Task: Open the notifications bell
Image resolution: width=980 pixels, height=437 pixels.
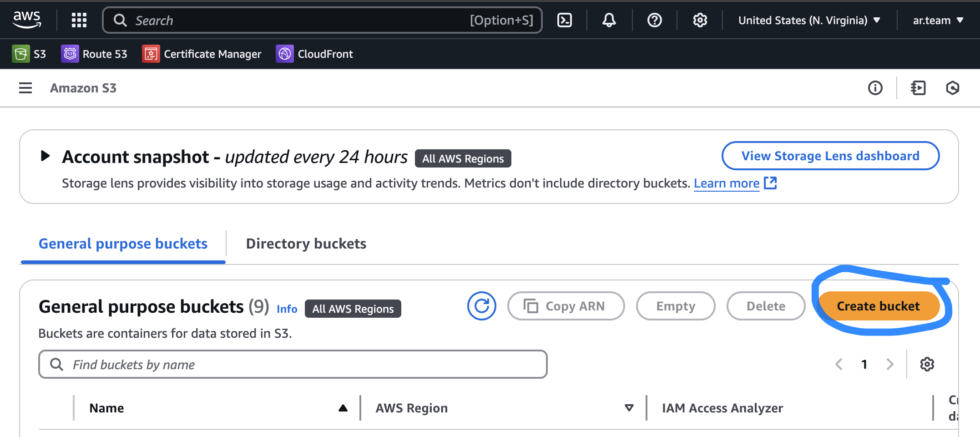Action: coord(609,20)
